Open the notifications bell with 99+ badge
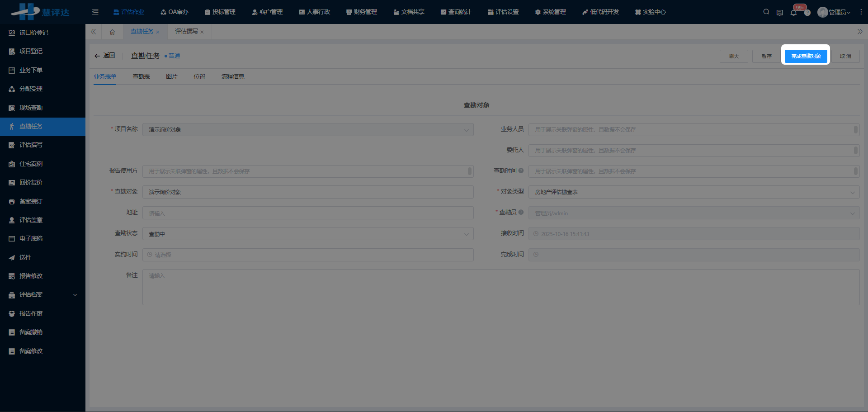Image resolution: width=868 pixels, height=412 pixels. click(793, 12)
